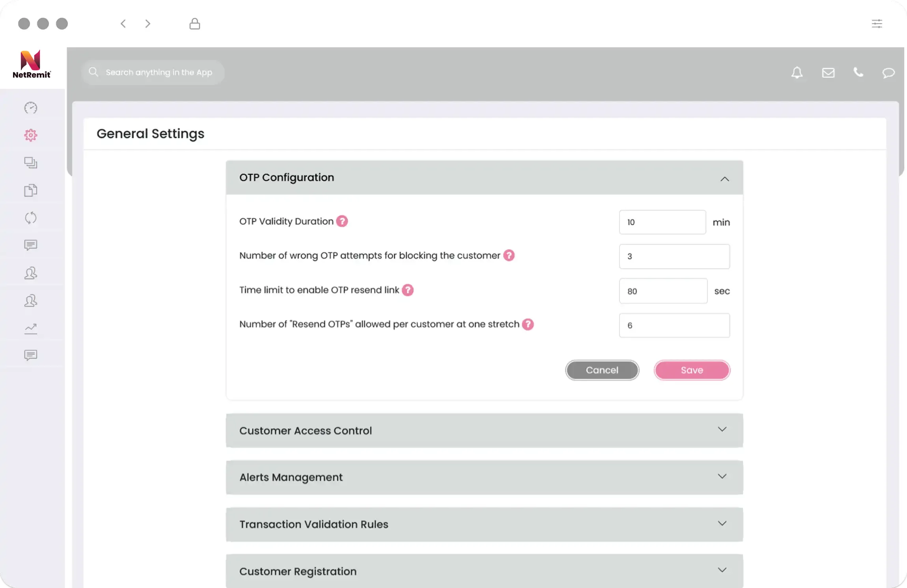This screenshot has height=588, width=907.
Task: Focus the search anything in the App box
Action: (159, 73)
